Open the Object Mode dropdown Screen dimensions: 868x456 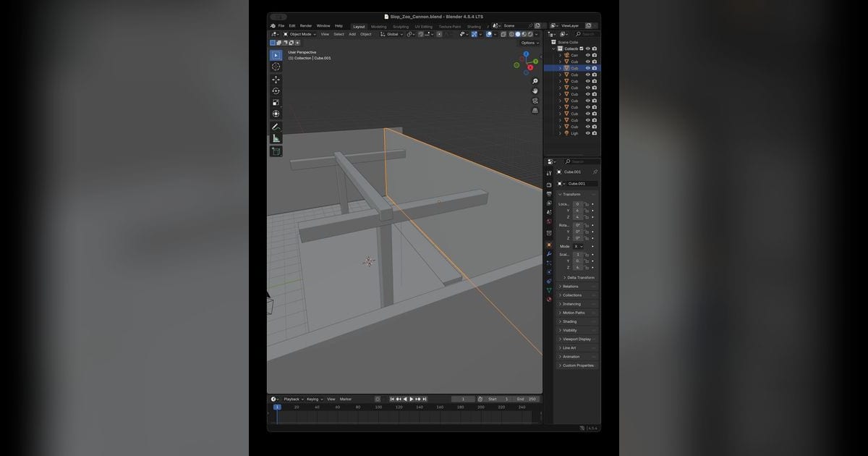299,34
